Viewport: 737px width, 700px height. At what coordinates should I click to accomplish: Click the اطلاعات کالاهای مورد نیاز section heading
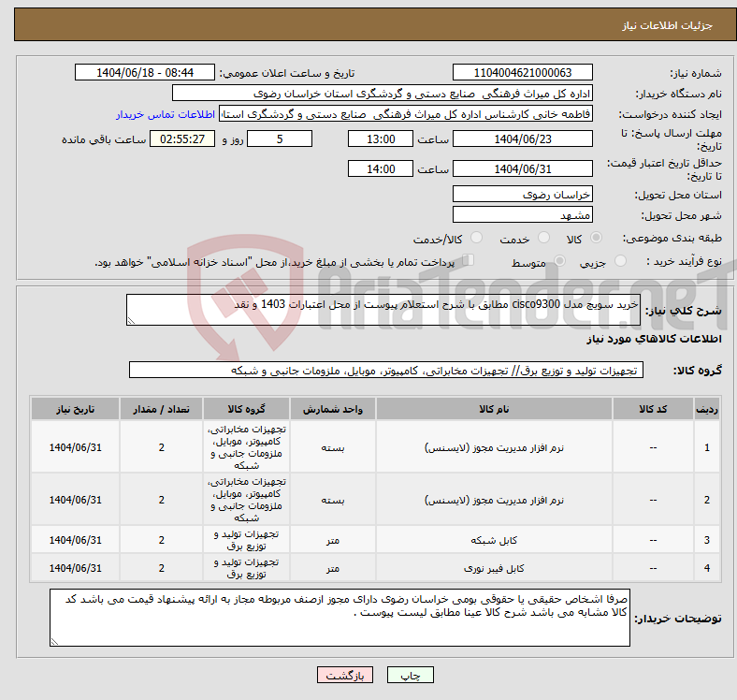coord(654,339)
